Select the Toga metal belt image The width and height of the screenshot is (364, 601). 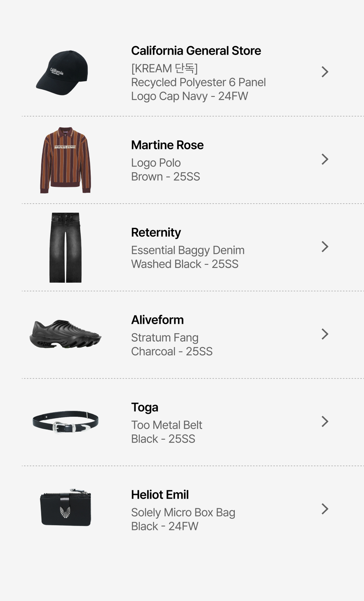point(66,422)
